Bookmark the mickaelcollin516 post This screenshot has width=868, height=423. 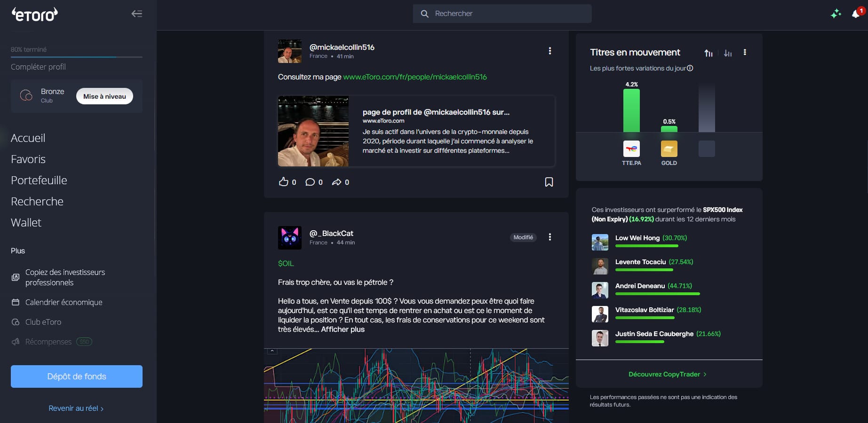[x=549, y=182]
